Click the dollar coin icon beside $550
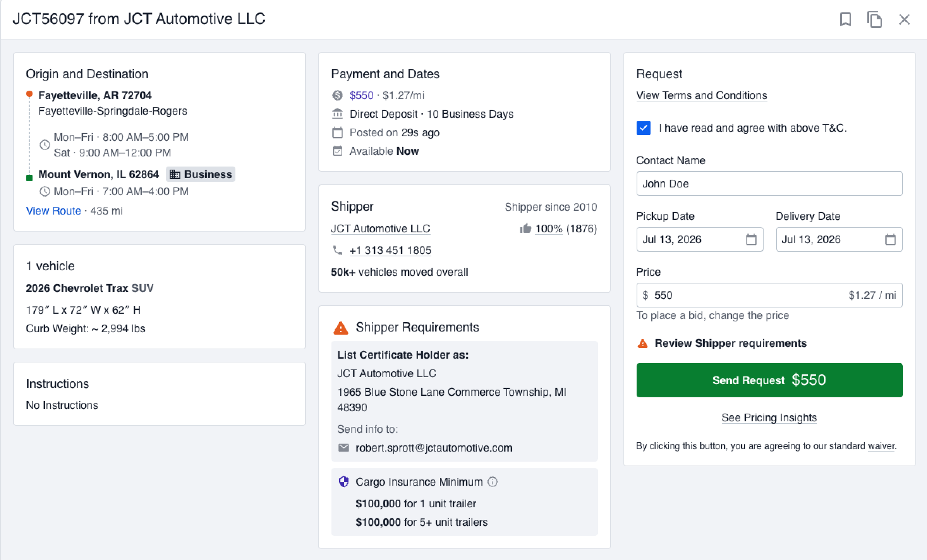The image size is (927, 560). click(x=338, y=95)
